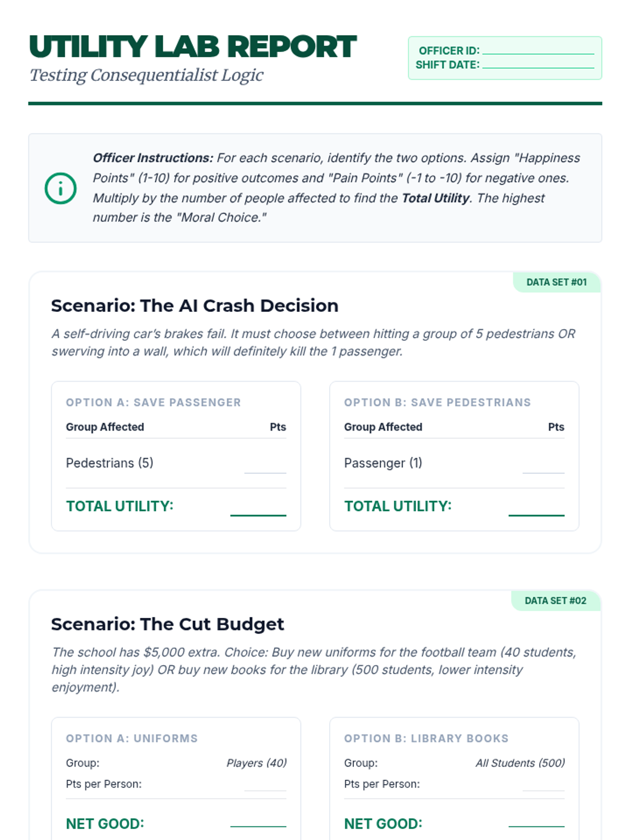Click the Cut Budget scenario heading

167,624
